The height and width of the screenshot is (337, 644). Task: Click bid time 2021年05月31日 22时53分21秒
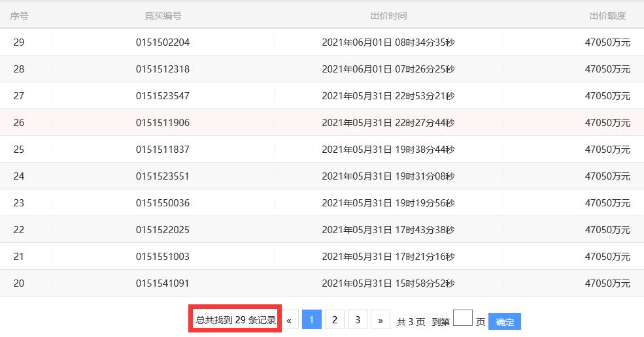click(x=388, y=95)
